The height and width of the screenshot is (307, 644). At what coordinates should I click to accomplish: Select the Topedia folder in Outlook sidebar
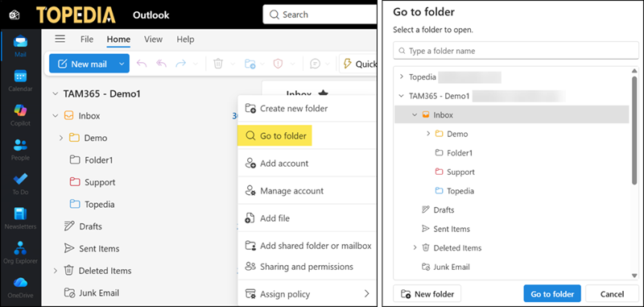coord(99,204)
